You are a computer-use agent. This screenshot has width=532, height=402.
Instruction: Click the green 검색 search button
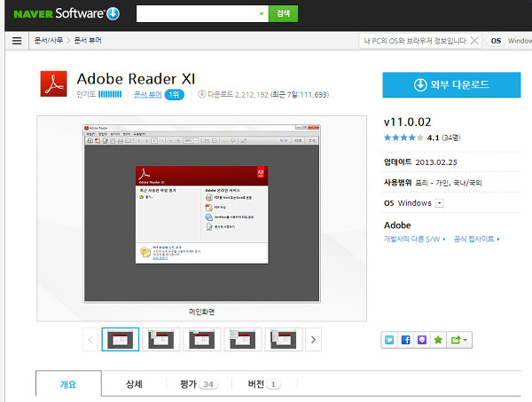[284, 13]
